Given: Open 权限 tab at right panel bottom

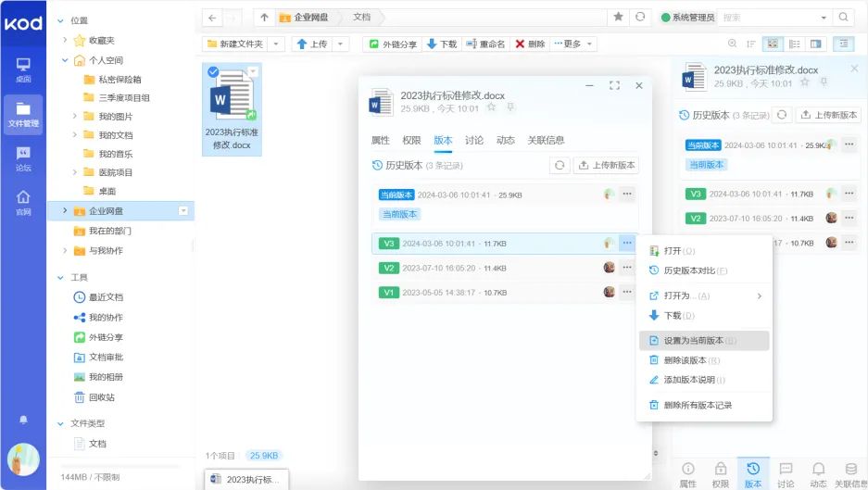Looking at the screenshot, I should click(x=720, y=474).
